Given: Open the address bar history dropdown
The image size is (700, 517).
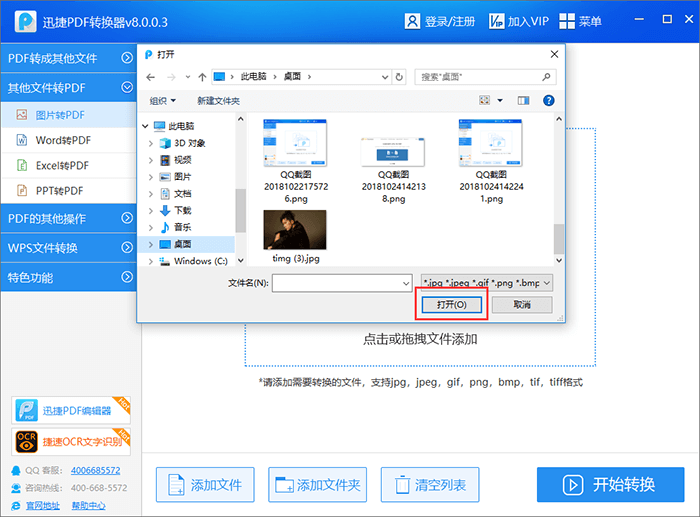Looking at the screenshot, I should coord(385,77).
